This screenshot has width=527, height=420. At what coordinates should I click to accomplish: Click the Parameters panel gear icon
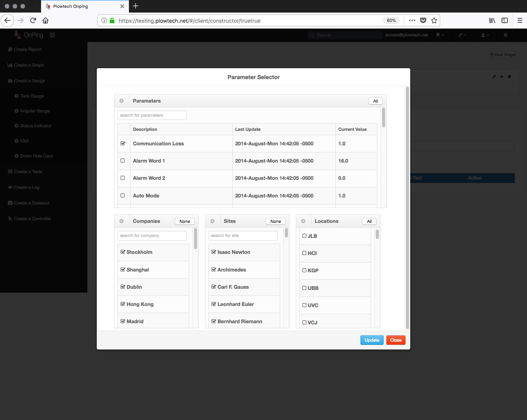(121, 101)
